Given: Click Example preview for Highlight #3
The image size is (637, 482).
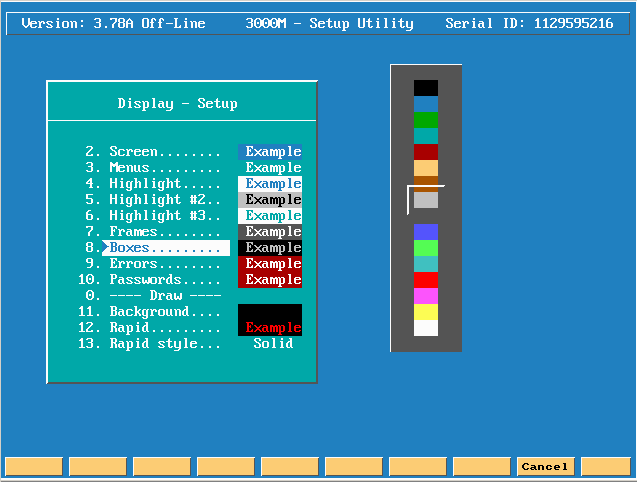Looking at the screenshot, I should (270, 215).
